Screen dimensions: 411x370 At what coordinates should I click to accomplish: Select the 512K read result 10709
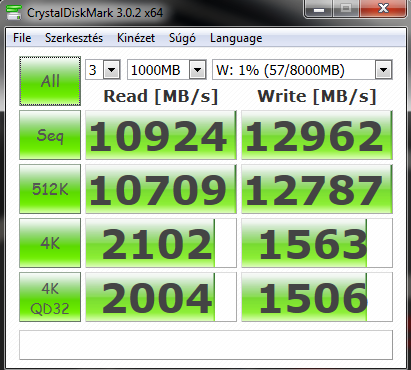click(161, 189)
